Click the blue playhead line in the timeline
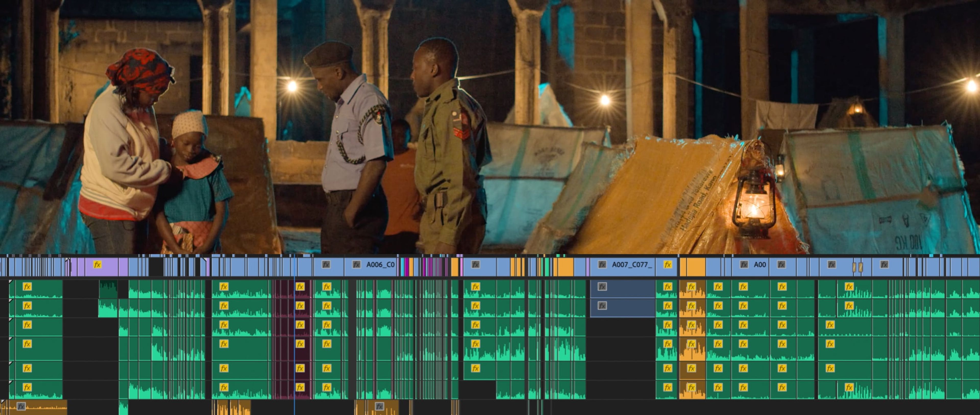 pyautogui.click(x=295, y=335)
